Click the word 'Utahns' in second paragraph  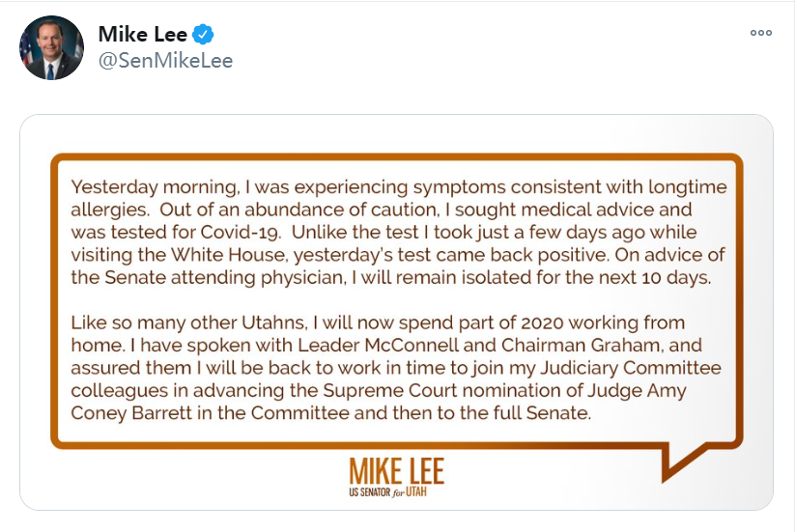[277, 322]
